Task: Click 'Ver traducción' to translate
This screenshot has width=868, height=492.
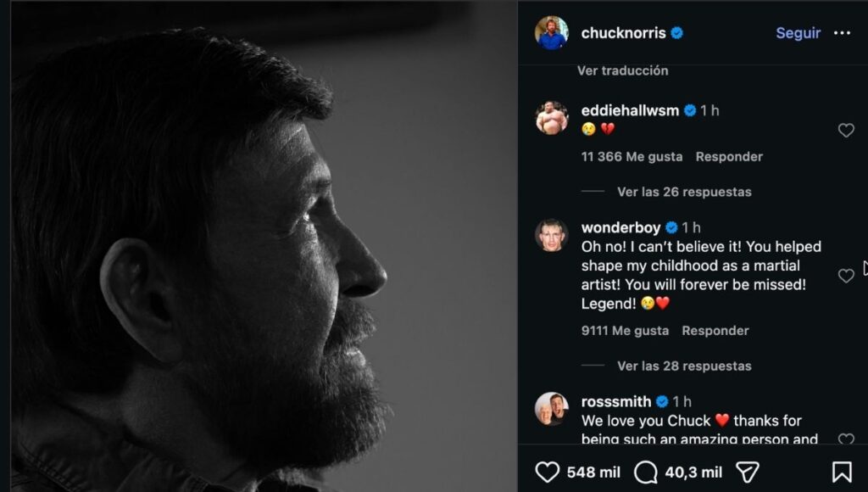Action: (x=625, y=71)
